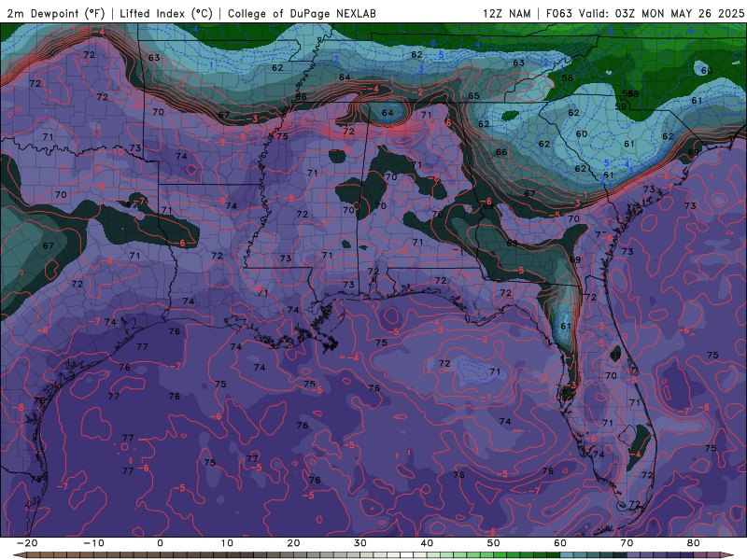Click the 0 label on the color scale
Image resolution: width=747 pixels, height=560 pixels.
[160, 543]
